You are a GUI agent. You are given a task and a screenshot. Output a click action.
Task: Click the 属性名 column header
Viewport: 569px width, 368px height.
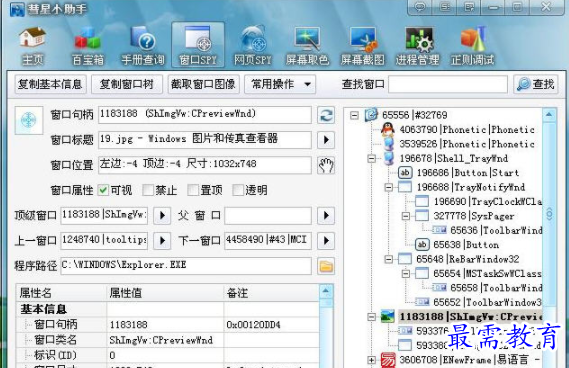pyautogui.click(x=61, y=293)
